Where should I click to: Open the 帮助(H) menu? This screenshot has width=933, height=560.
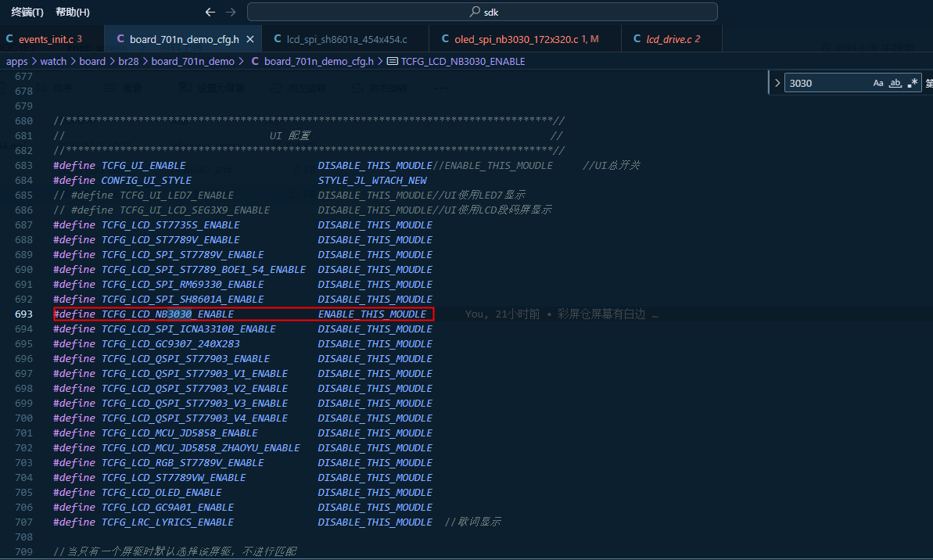click(73, 12)
